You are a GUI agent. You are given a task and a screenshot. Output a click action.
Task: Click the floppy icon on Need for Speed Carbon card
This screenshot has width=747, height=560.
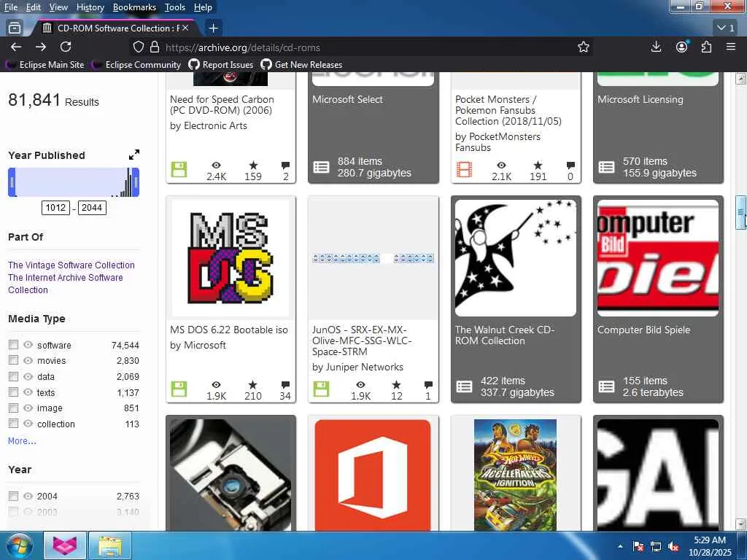tap(179, 169)
